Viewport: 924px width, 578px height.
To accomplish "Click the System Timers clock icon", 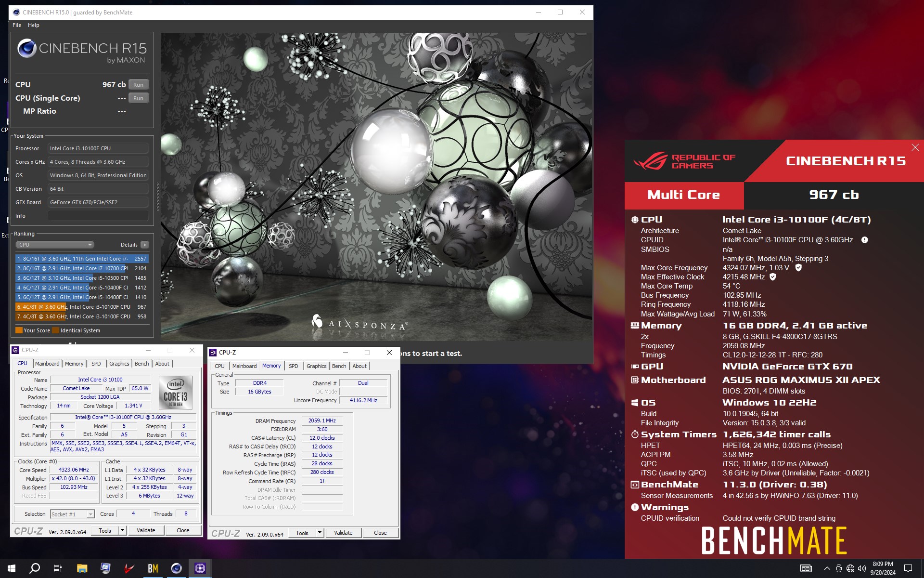I will (635, 434).
